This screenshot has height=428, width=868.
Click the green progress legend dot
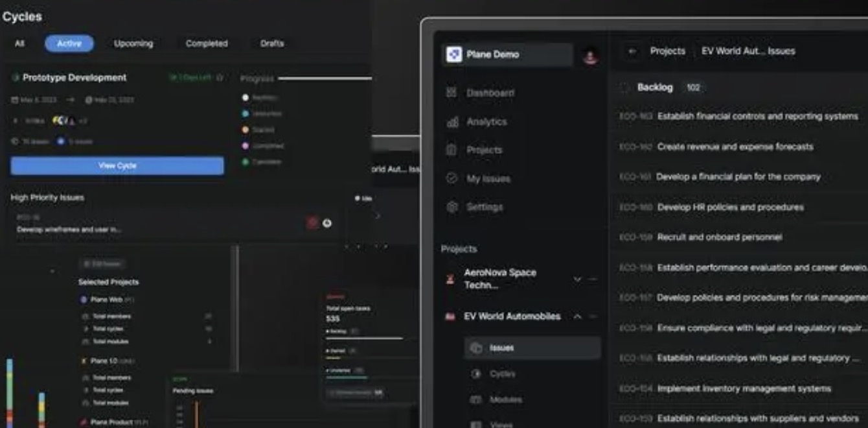tap(246, 161)
